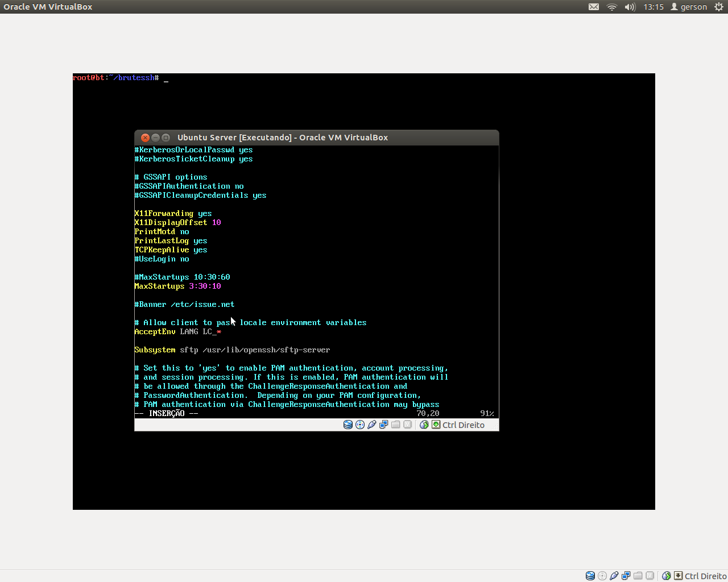Image resolution: width=728 pixels, height=582 pixels.
Task: Open the sound volume indicator
Action: click(630, 7)
